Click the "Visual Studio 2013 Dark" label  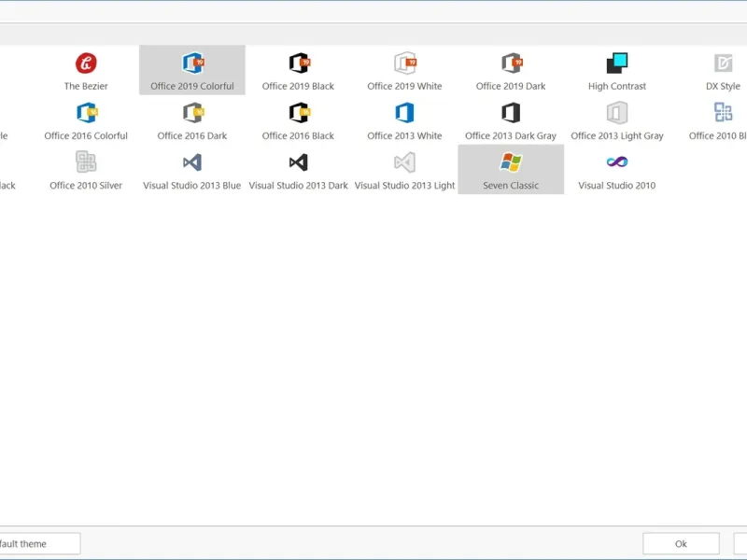298,185
